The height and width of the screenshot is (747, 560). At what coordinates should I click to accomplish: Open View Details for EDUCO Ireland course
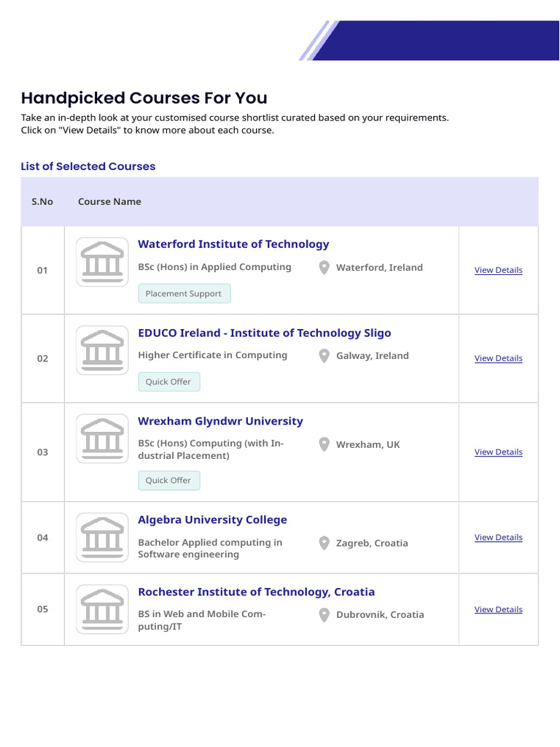pos(498,358)
